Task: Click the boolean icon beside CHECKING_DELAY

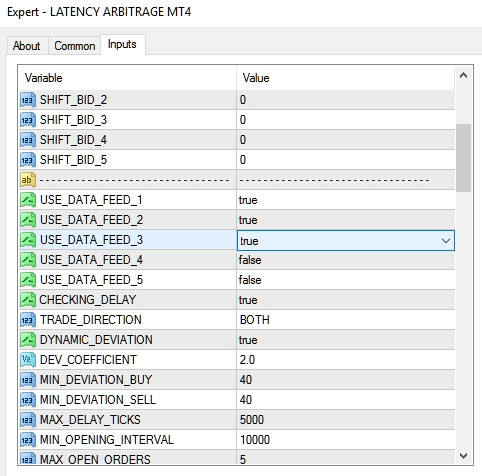Action: click(x=28, y=300)
